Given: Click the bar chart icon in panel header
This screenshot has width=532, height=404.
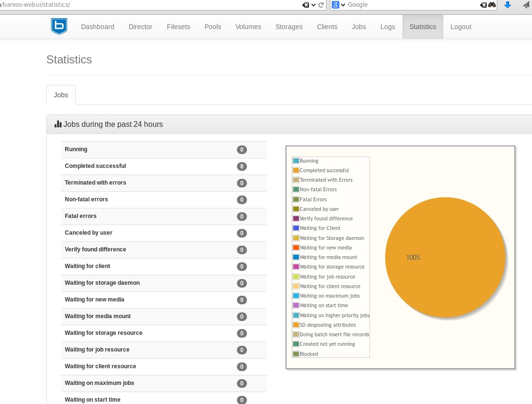Looking at the screenshot, I should (x=58, y=124).
